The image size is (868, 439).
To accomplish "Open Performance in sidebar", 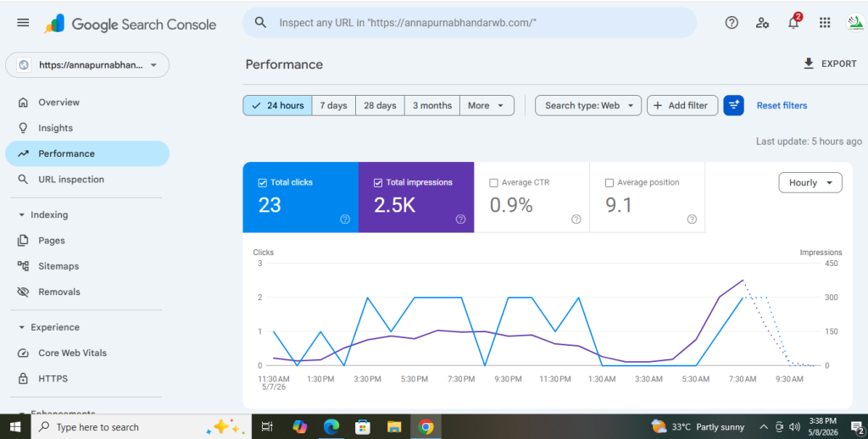I will pos(87,153).
